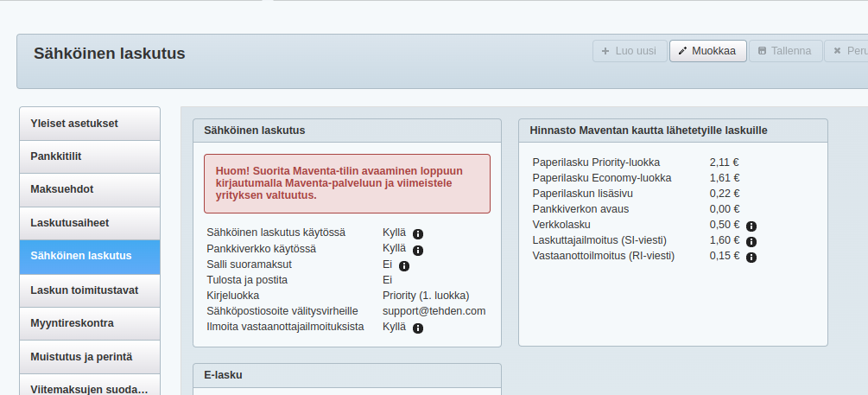Open info icon for Verkkolasku price
This screenshot has width=868, height=395.
coord(751,226)
